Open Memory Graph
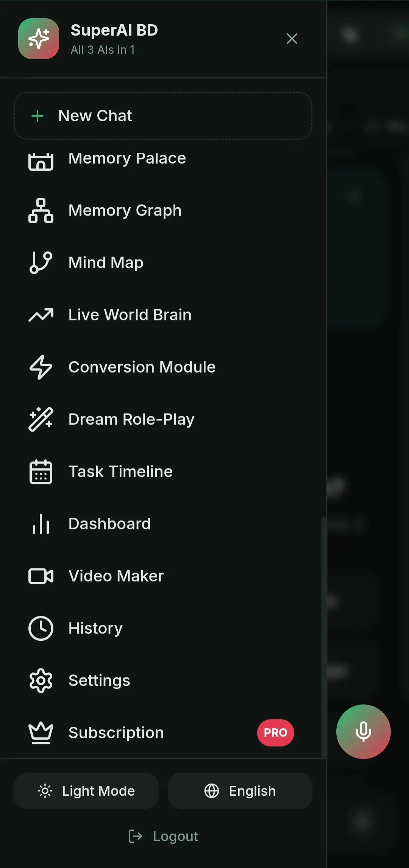409x868 pixels. (x=163, y=211)
